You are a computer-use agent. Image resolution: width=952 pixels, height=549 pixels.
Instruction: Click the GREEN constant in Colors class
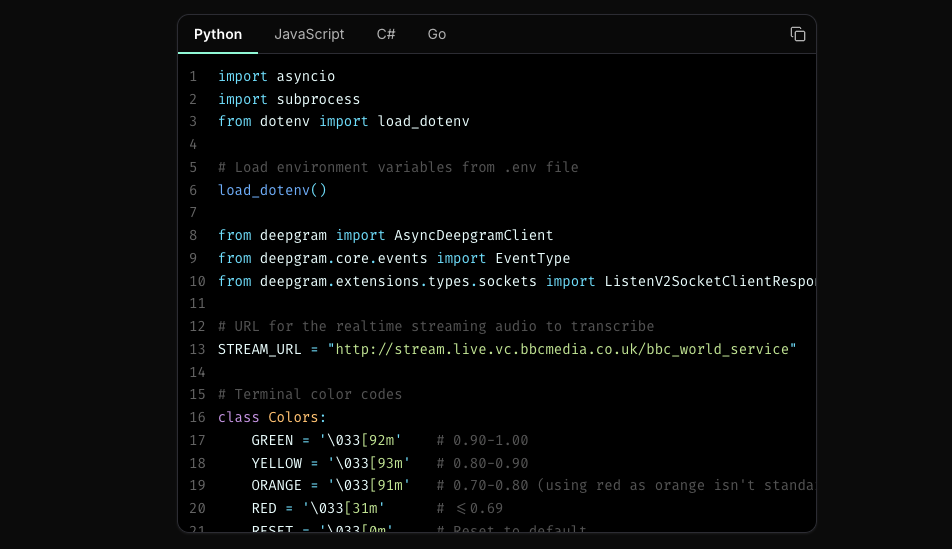pos(272,440)
